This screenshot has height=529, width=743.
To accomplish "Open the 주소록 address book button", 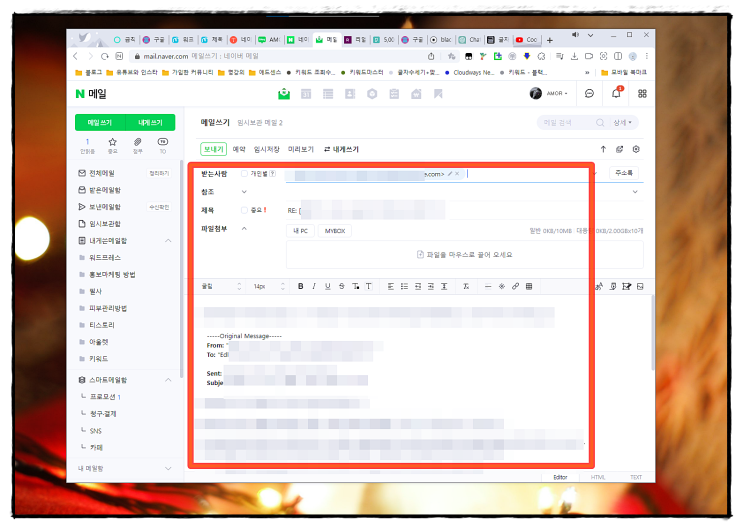I will 624,173.
